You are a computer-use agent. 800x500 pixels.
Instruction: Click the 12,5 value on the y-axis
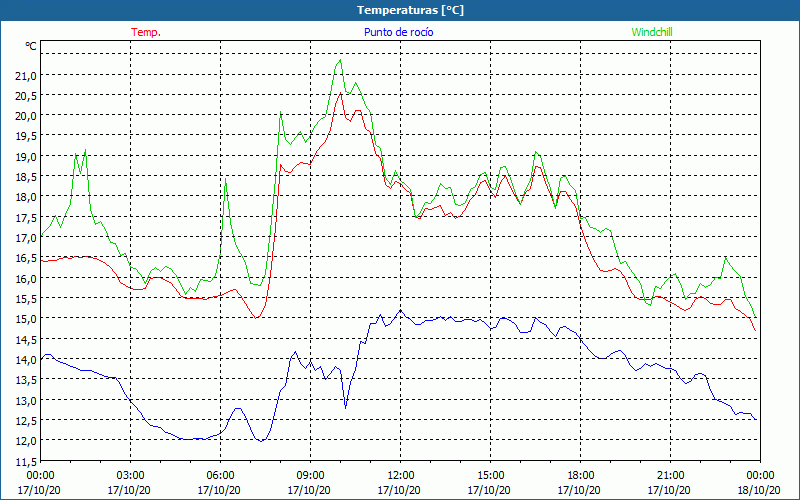click(26, 420)
